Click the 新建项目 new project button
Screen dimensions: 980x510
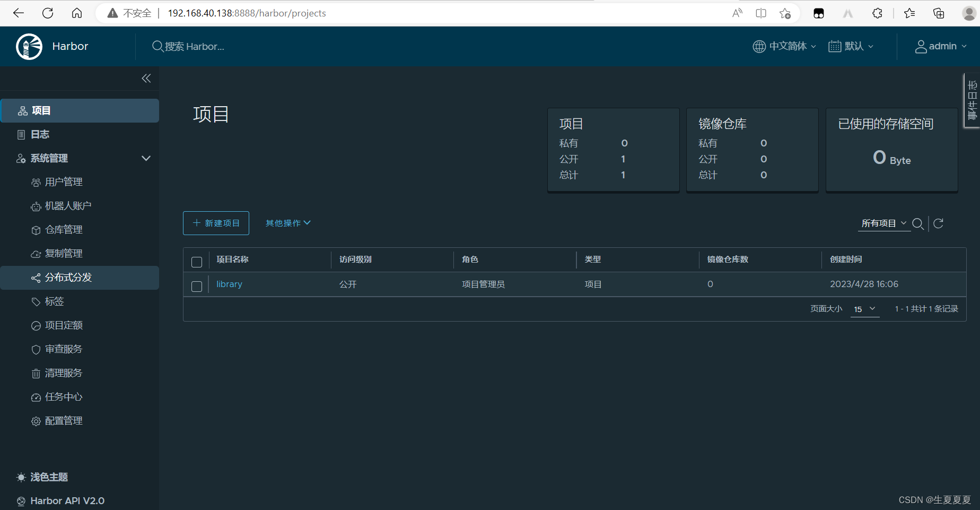tap(215, 223)
